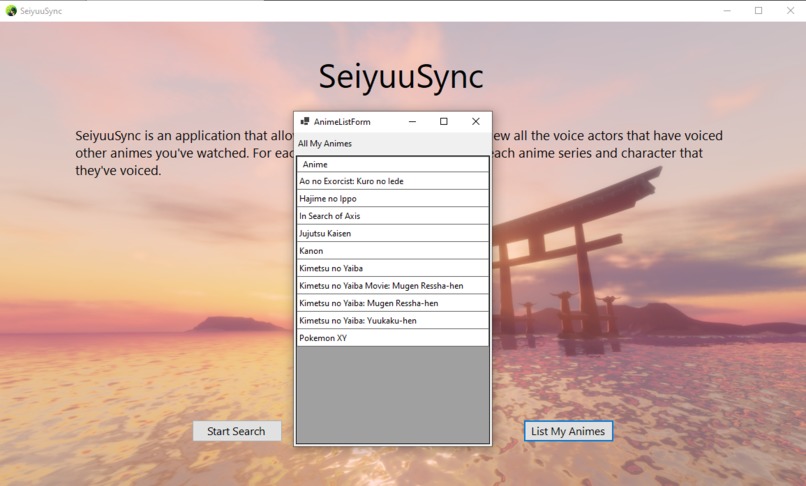
Task: Close the SeiyuuSync main window
Action: pyautogui.click(x=790, y=11)
